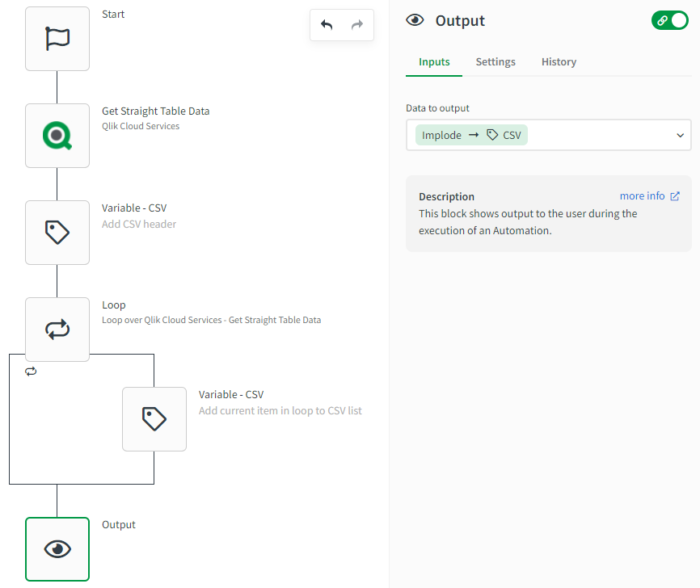Open the Data to output dropdown
The image size is (700, 588).
point(680,136)
